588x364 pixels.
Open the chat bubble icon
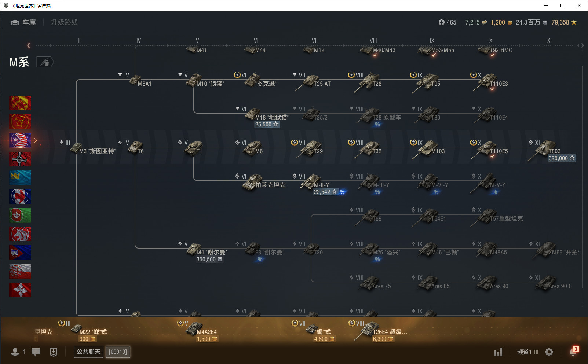point(36,352)
